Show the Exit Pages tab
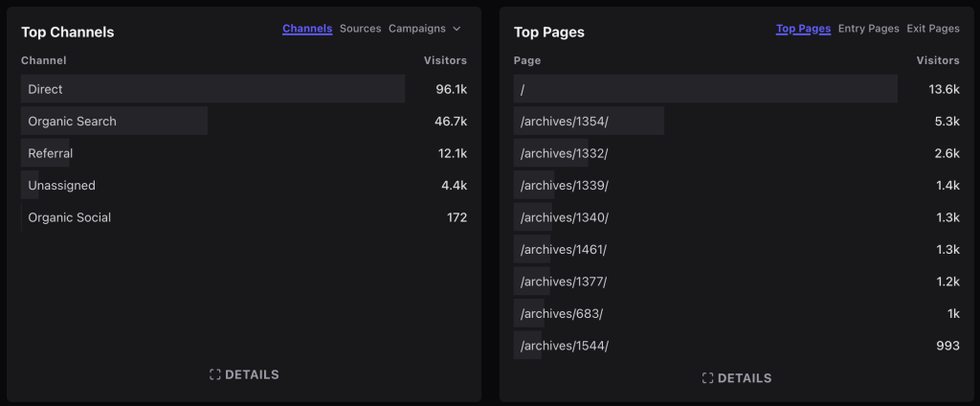The width and height of the screenshot is (980, 406). (x=933, y=29)
